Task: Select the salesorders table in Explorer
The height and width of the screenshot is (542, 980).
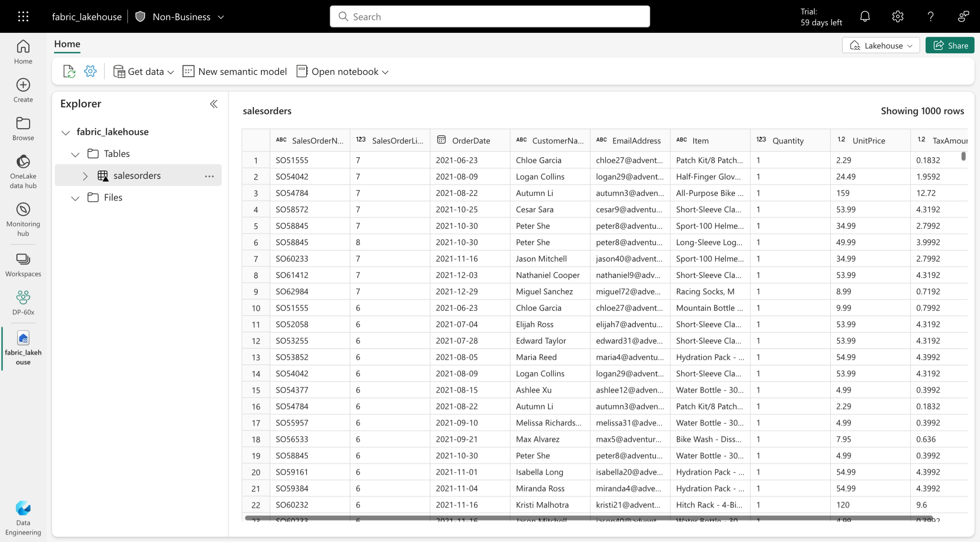Action: [x=137, y=175]
